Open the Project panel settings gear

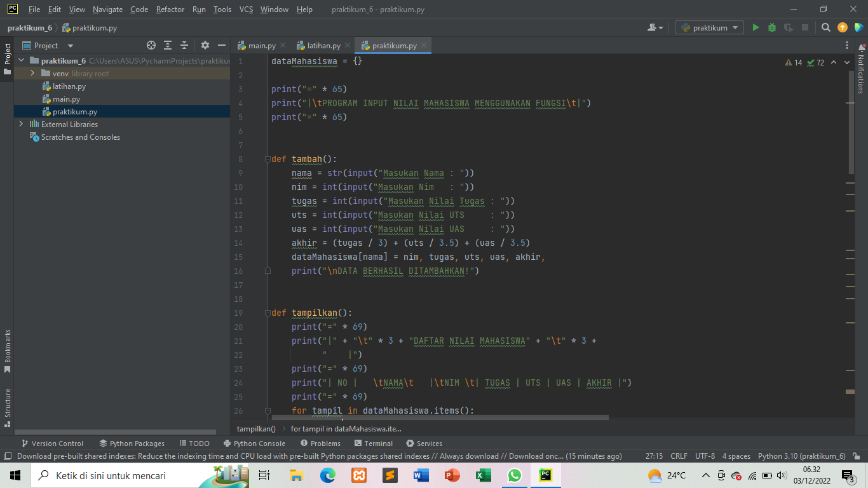pos(205,45)
